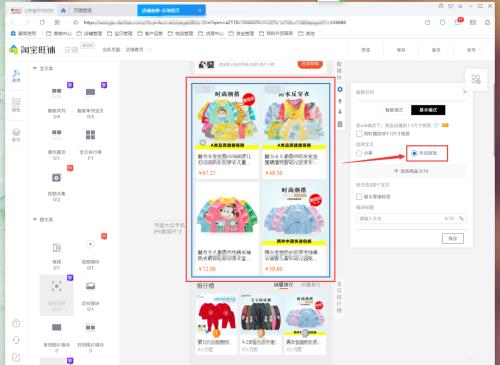The width and height of the screenshot is (500, 365).
Task: Move module down with arrow icon
Action: (340, 112)
